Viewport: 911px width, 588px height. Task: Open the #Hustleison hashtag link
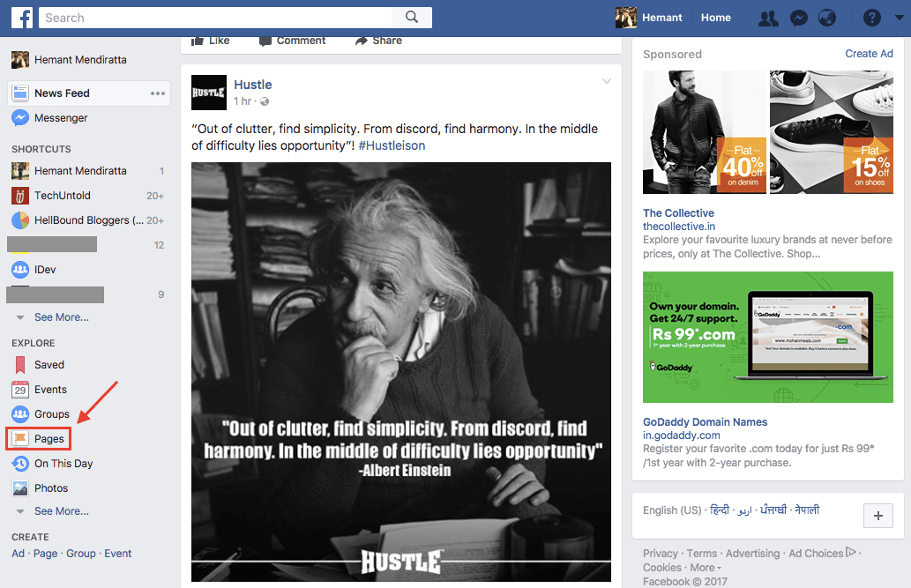(392, 145)
